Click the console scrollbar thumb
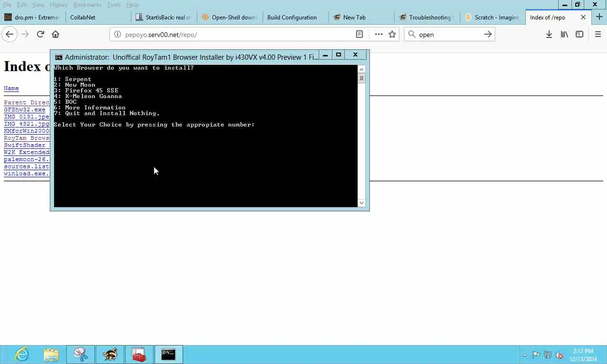The height and width of the screenshot is (364, 607). coord(361,78)
